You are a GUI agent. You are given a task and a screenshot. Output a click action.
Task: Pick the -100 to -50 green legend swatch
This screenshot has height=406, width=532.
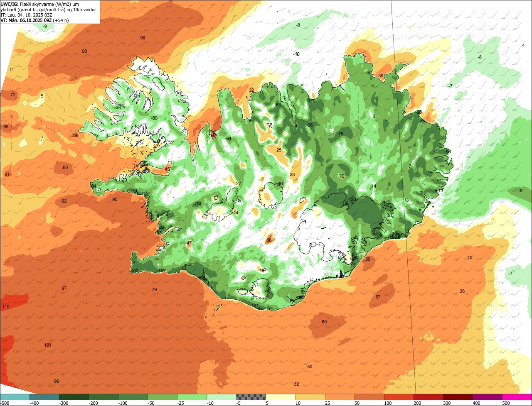click(133, 397)
